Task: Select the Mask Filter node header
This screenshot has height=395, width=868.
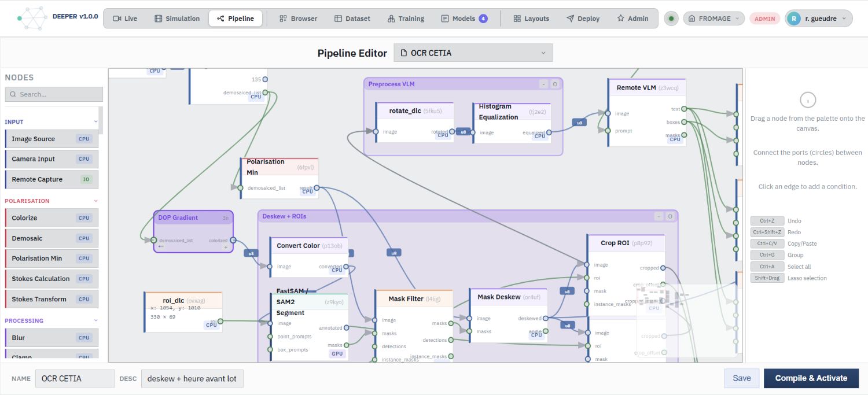Action: [414, 299]
